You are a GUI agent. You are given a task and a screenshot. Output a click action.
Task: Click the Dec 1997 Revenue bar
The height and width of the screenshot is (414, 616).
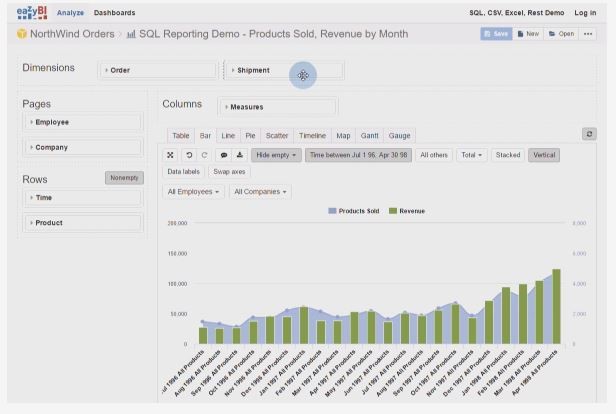[x=489, y=322]
